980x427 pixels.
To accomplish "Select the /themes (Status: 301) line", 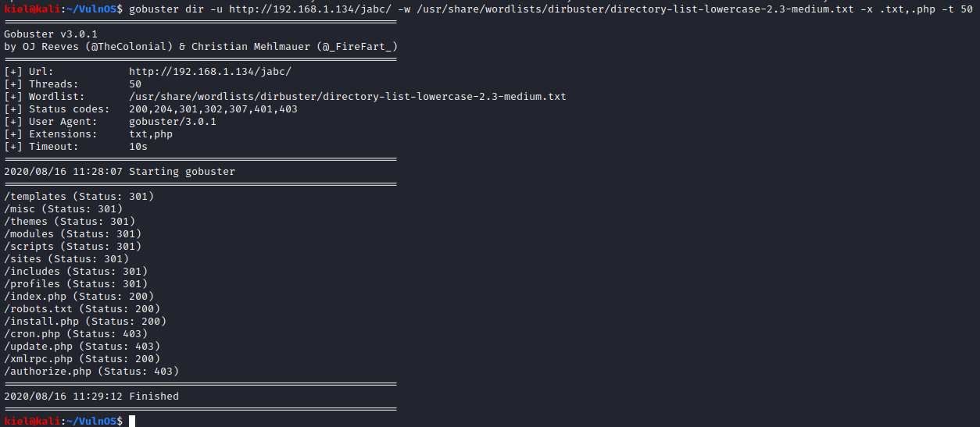I will 70,222.
